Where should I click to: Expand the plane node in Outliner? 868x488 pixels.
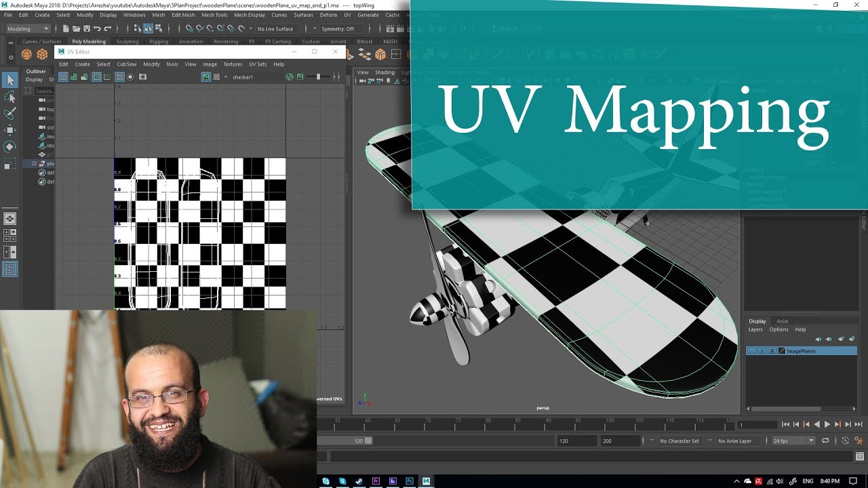coord(34,163)
